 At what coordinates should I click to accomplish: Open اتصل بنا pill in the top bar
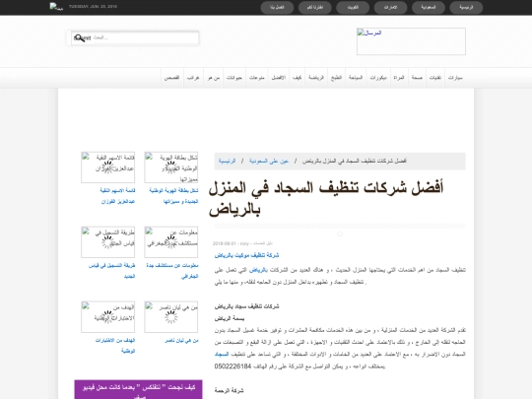pyautogui.click(x=277, y=8)
